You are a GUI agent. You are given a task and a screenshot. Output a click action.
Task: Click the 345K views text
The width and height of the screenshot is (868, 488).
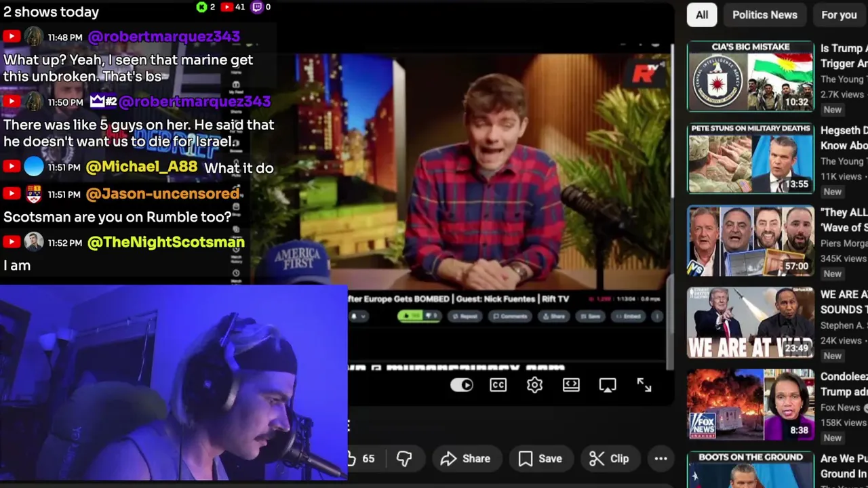click(844, 259)
